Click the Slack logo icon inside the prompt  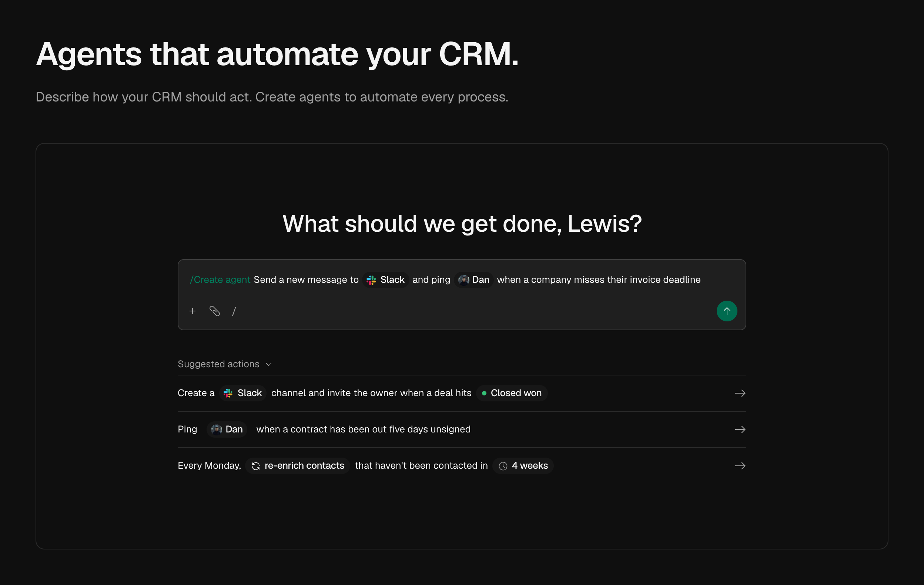371,280
